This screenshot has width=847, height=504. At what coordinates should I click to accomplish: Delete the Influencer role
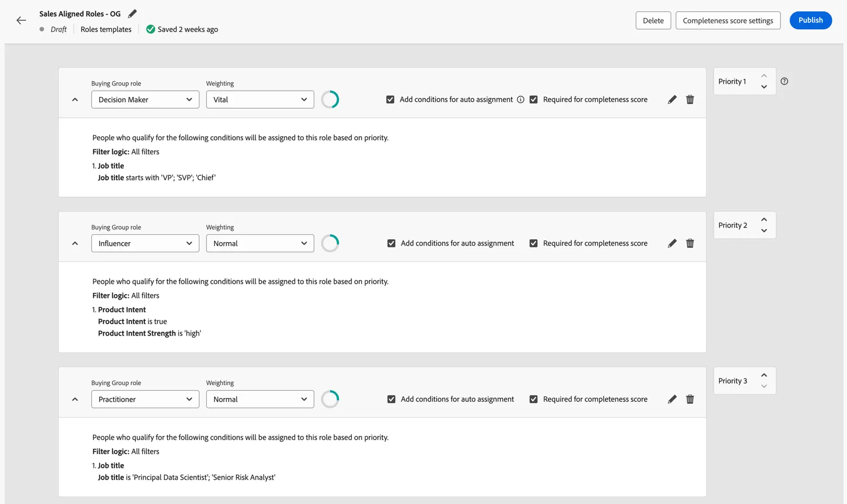(x=690, y=243)
